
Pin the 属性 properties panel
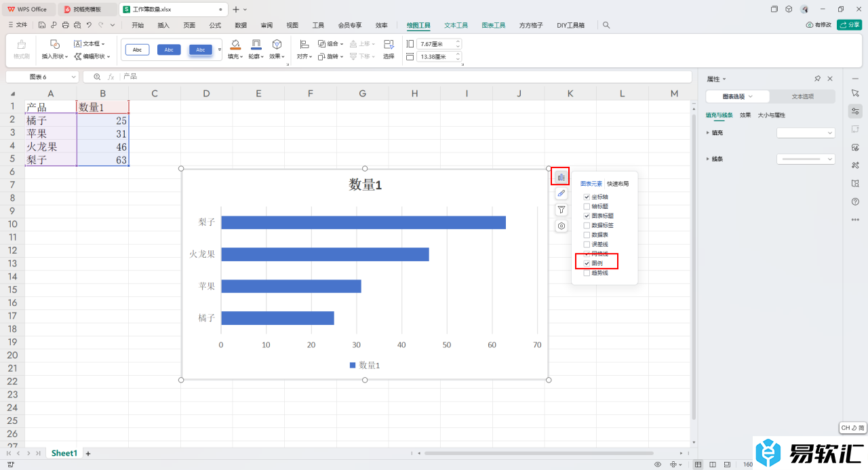[x=817, y=79]
